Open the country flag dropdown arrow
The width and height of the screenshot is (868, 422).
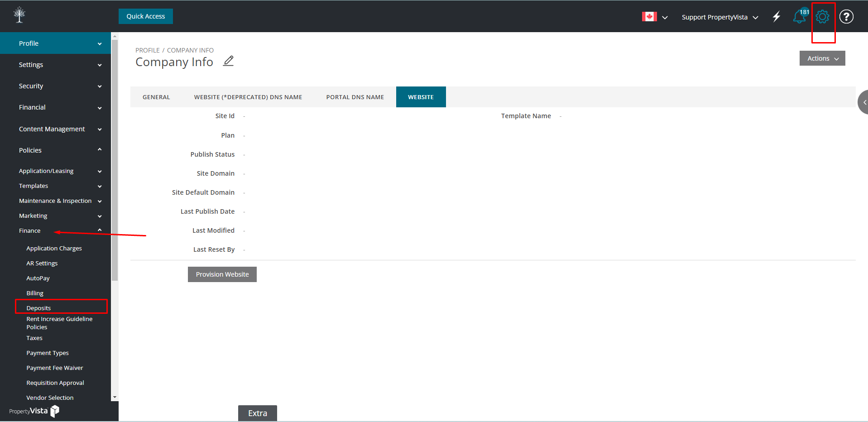pyautogui.click(x=665, y=18)
